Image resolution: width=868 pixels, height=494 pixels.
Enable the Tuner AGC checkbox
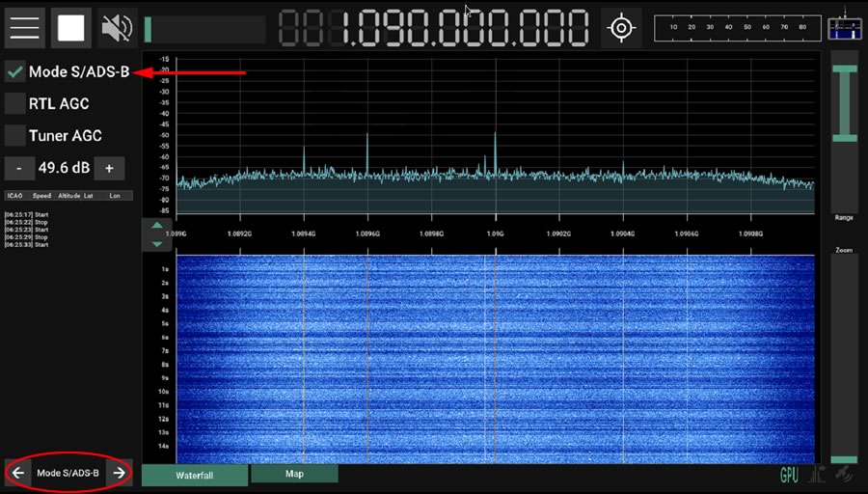(15, 135)
